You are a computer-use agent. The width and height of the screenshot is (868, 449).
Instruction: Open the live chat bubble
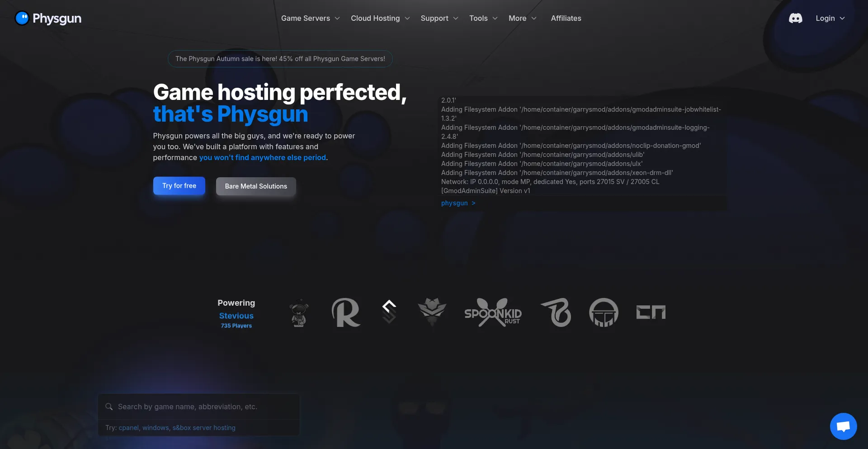point(843,426)
